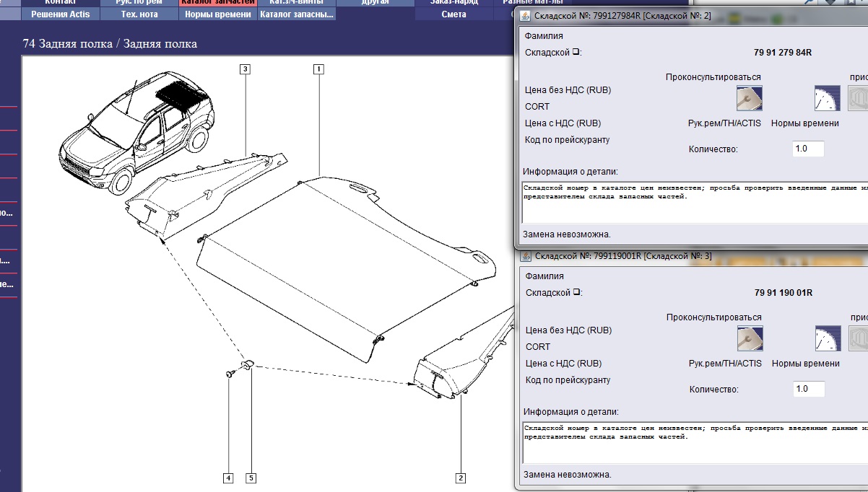Select callout number 3 on the diagram
868x492 pixels.
pyautogui.click(x=246, y=69)
